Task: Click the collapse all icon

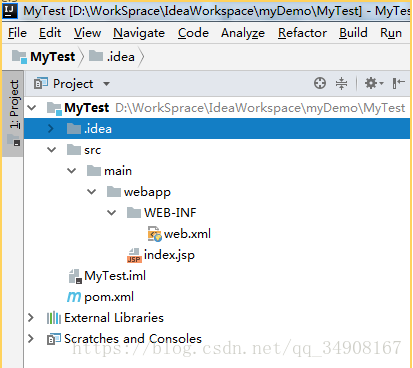Action: pos(341,83)
